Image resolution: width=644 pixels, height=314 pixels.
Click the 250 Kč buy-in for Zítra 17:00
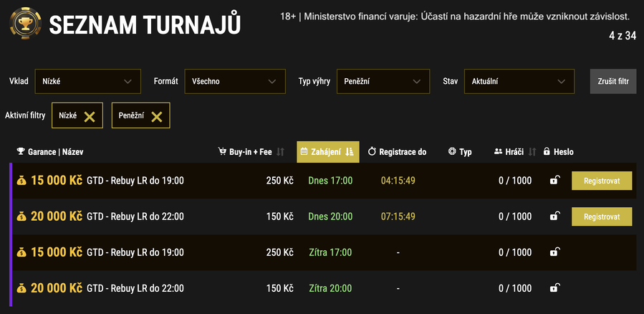click(x=279, y=252)
